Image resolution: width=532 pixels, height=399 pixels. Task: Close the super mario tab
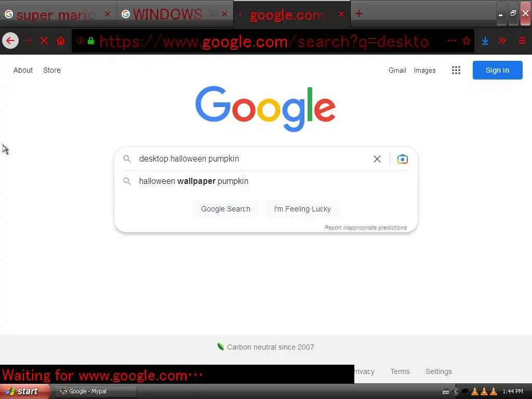click(108, 14)
